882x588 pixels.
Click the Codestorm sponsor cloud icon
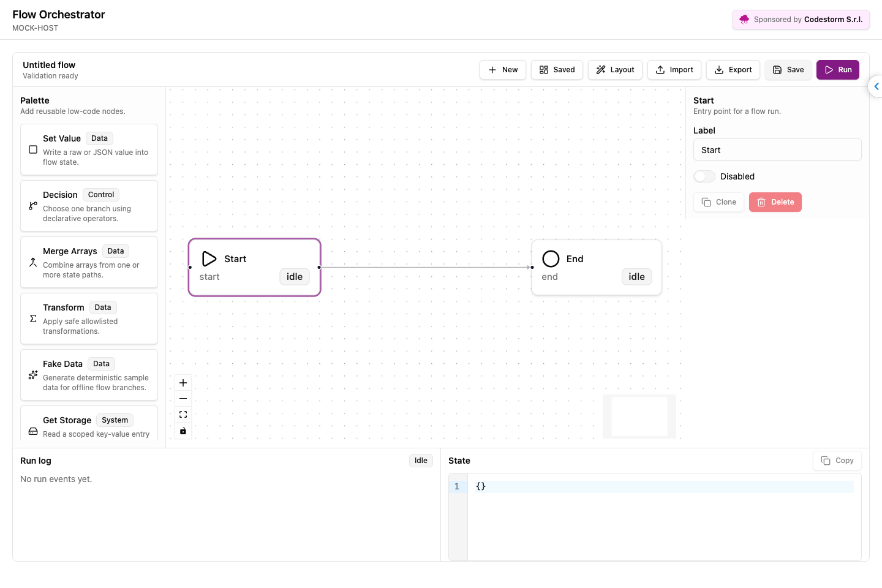click(x=744, y=20)
